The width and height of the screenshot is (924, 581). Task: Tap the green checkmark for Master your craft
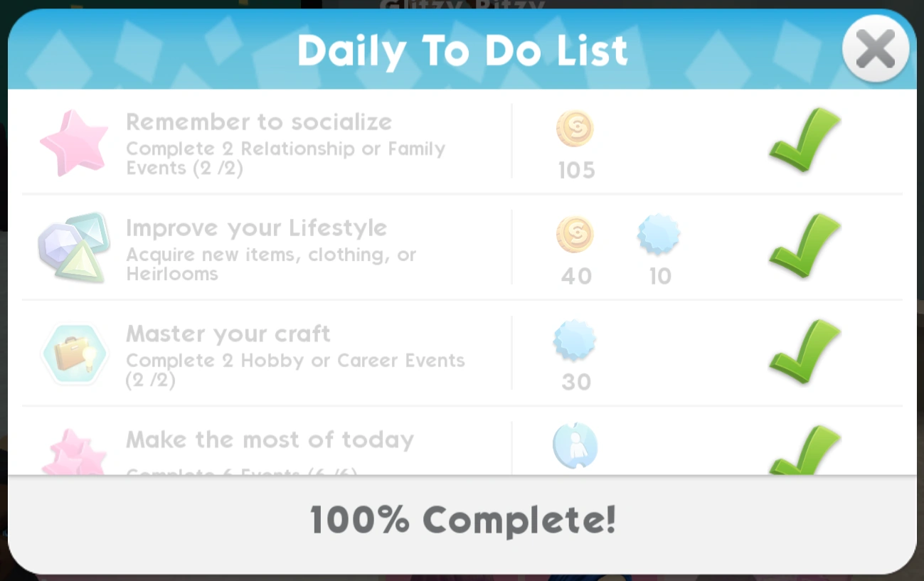[804, 351]
